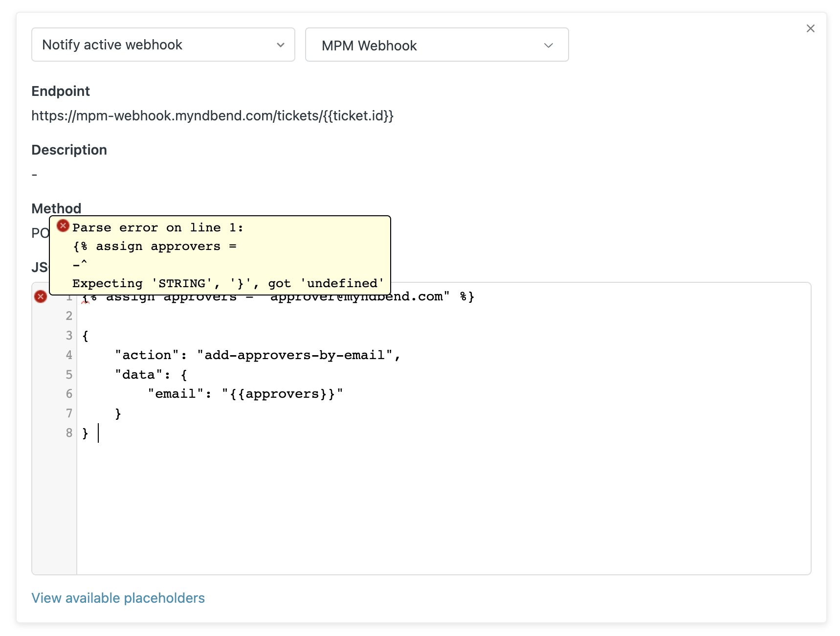The height and width of the screenshot is (636, 840).
Task: Click the Endpoint section heading
Action: tap(61, 91)
